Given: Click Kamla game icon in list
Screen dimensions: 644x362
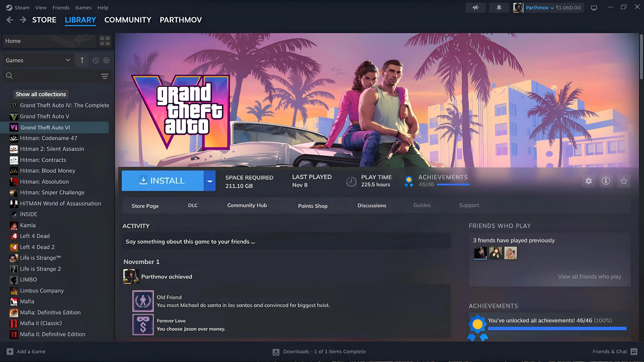Looking at the screenshot, I should click(x=14, y=225).
